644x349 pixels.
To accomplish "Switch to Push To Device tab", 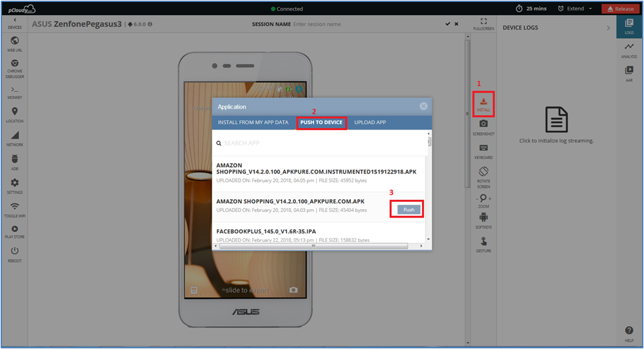I will coord(321,122).
